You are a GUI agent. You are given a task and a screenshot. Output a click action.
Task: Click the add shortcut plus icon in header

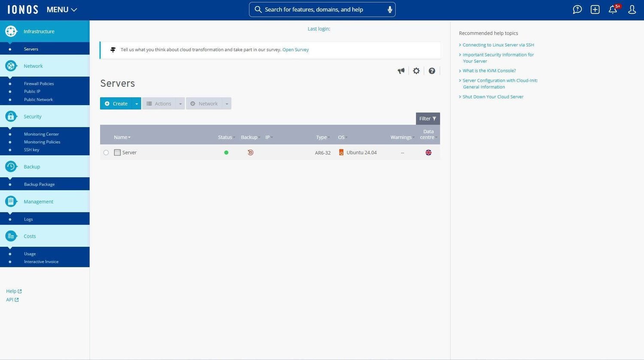[595, 9]
